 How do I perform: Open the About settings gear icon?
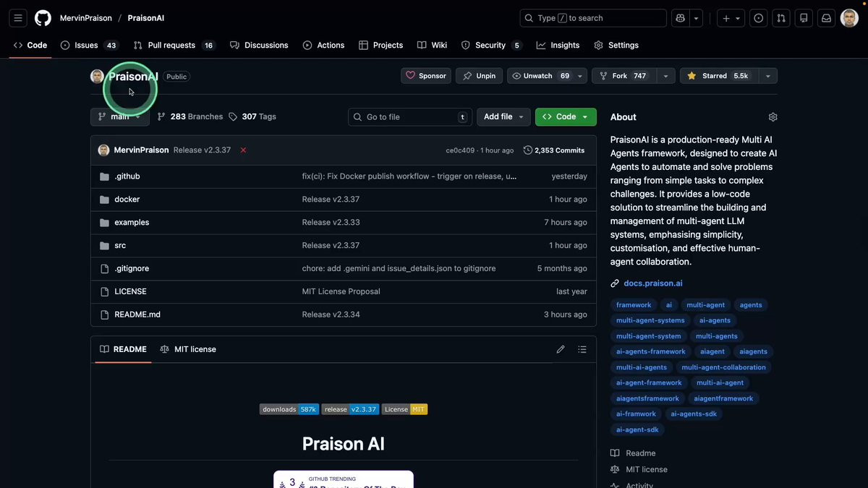[773, 117]
